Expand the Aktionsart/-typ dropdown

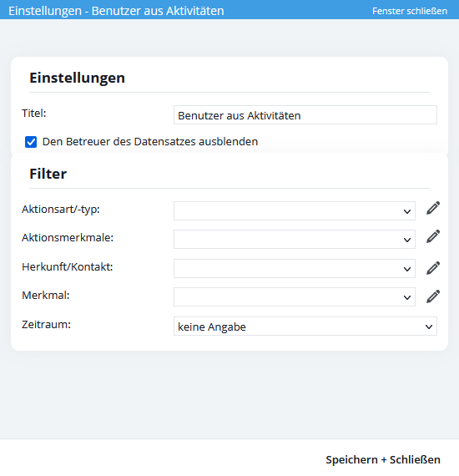295,210
